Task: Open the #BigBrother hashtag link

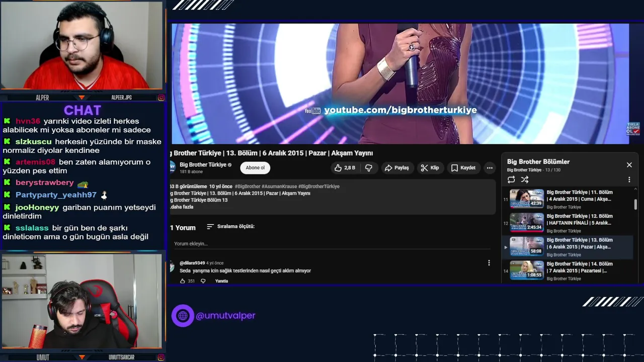Action: point(247,187)
